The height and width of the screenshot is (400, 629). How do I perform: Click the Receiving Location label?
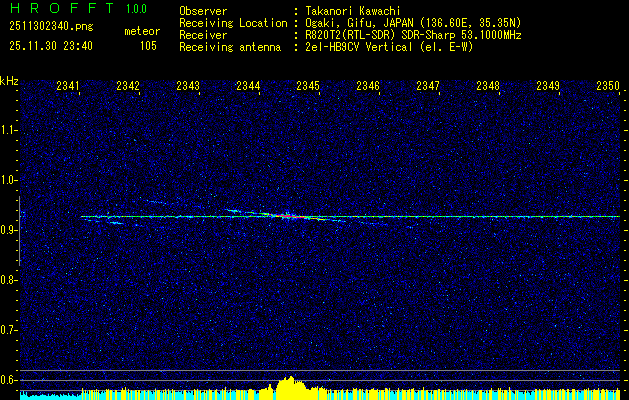tap(233, 23)
